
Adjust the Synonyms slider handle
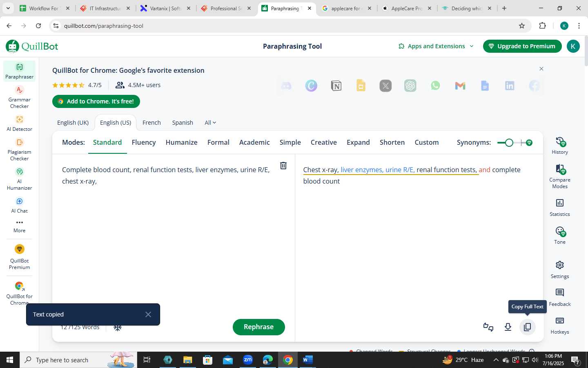pyautogui.click(x=509, y=143)
